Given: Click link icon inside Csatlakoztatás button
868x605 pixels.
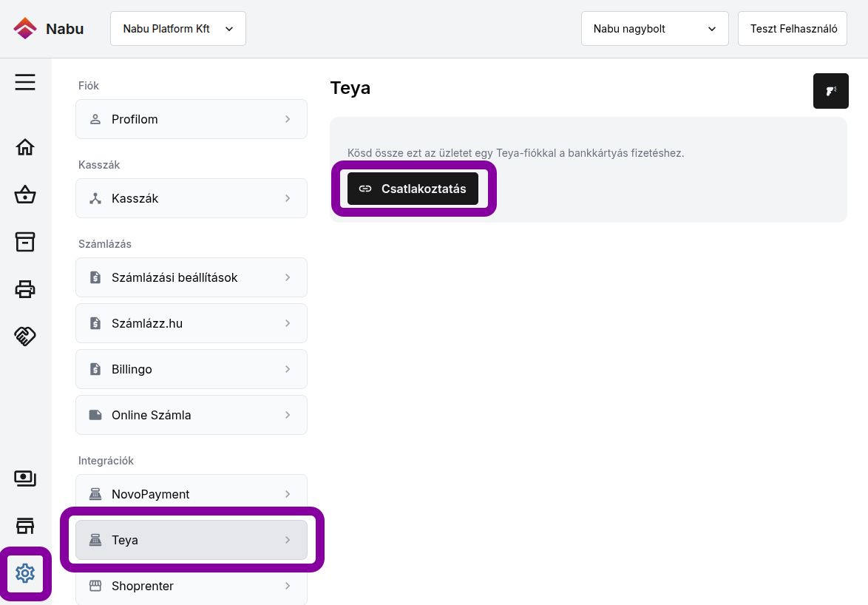Looking at the screenshot, I should coord(365,189).
